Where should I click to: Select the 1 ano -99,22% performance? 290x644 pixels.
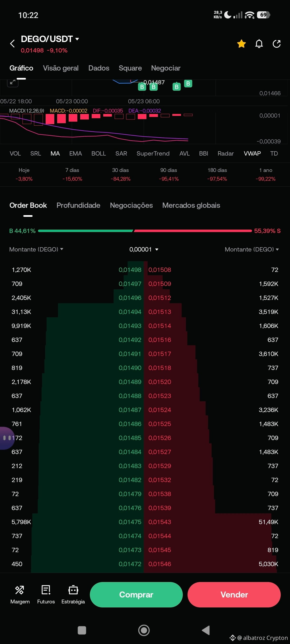[266, 175]
